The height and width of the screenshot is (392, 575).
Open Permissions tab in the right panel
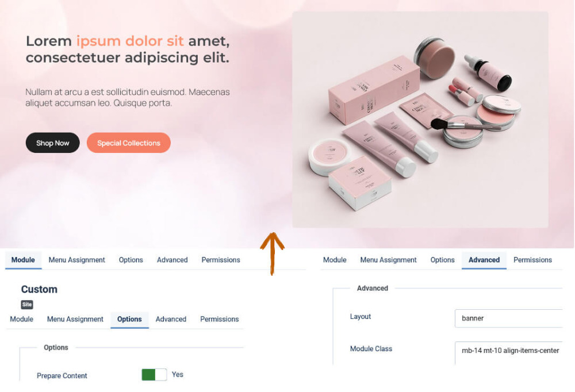coord(532,260)
